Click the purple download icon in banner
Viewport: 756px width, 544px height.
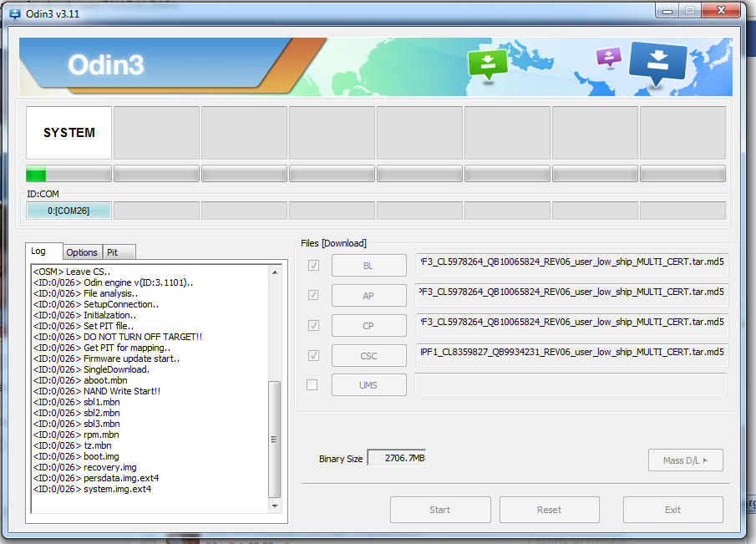coord(609,57)
